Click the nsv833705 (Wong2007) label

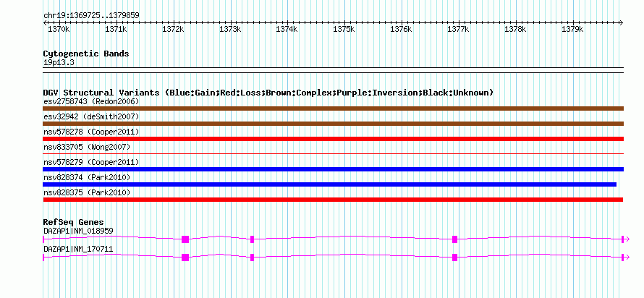coord(87,147)
